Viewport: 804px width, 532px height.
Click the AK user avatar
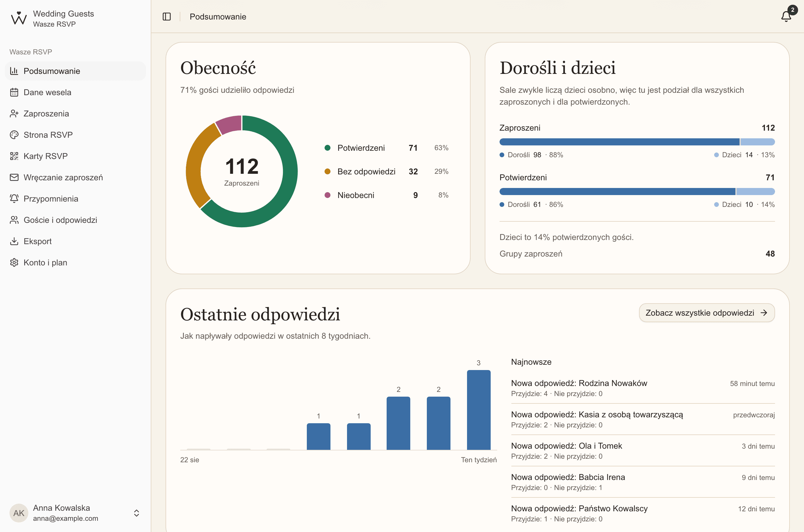(x=19, y=513)
